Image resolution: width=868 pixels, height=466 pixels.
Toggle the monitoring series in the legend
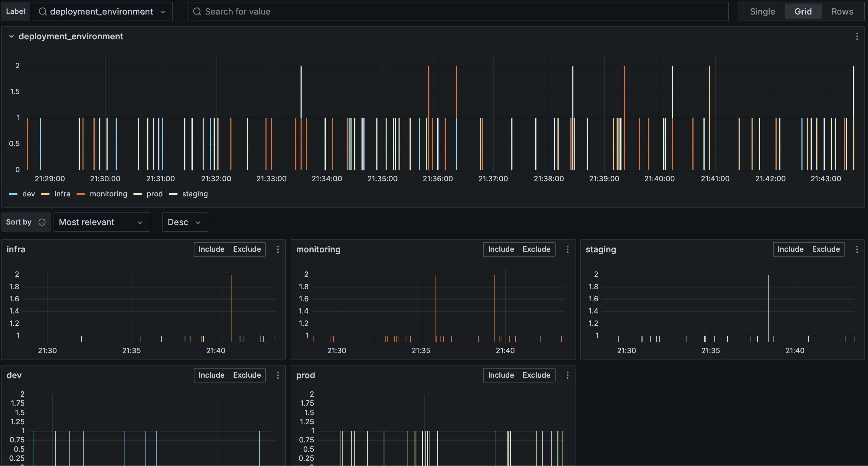[108, 194]
